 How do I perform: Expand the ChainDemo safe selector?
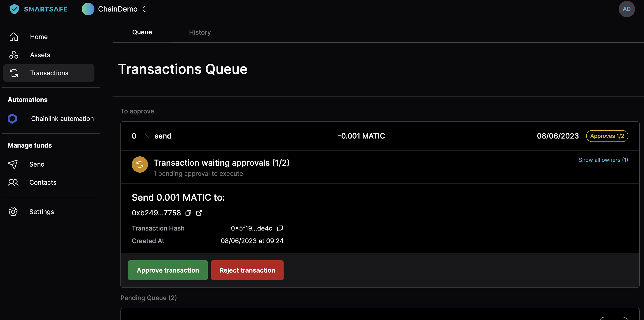coord(145,9)
